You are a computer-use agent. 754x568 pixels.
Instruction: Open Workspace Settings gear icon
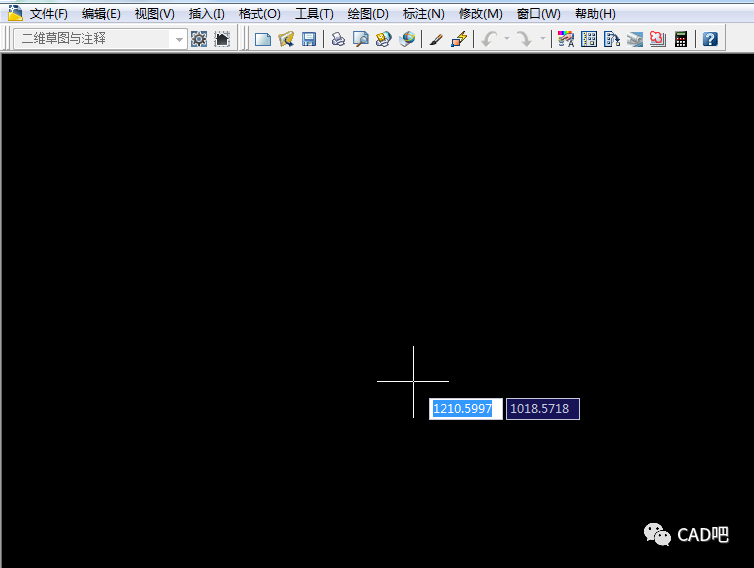click(x=199, y=39)
